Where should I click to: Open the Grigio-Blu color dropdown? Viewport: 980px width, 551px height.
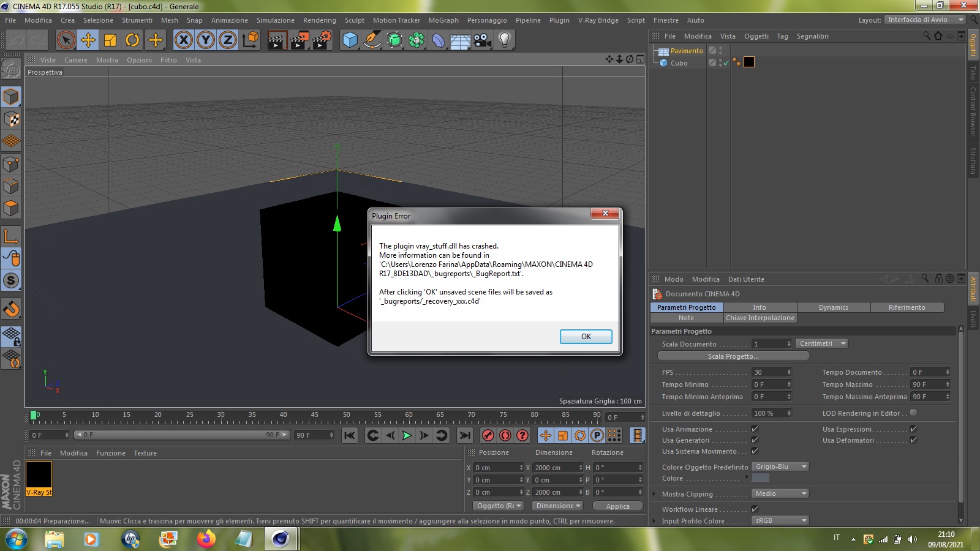pos(780,467)
